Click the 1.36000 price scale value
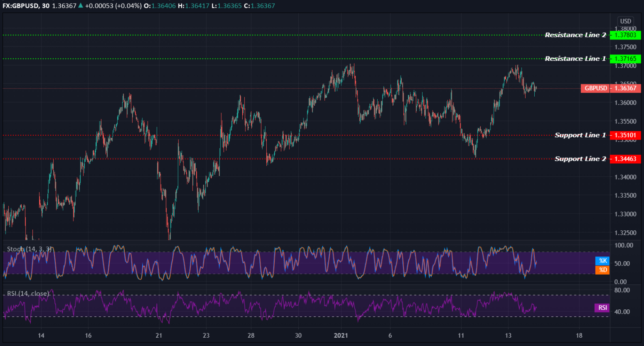Screen dimensions: 644x346 [625, 103]
